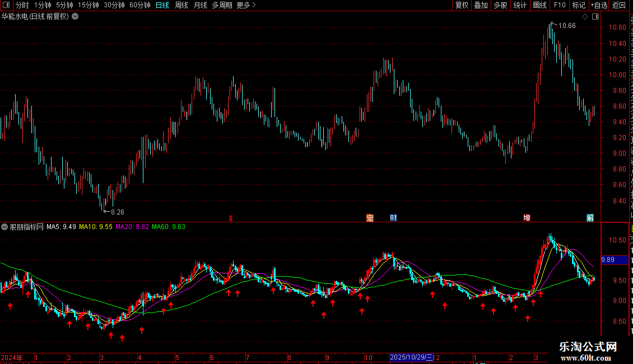Add stock with +自选 button
Image resolution: width=633 pixels, height=364 pixels.
coord(599,5)
